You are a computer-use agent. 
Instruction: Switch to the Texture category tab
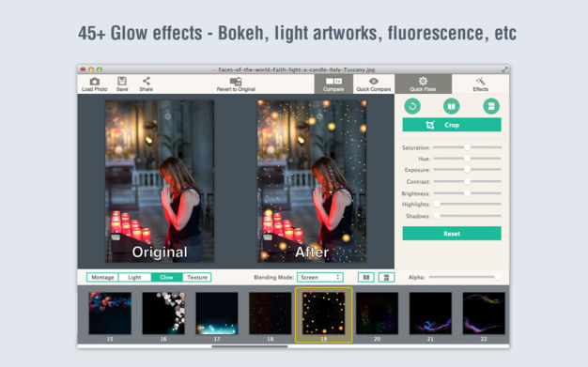197,278
